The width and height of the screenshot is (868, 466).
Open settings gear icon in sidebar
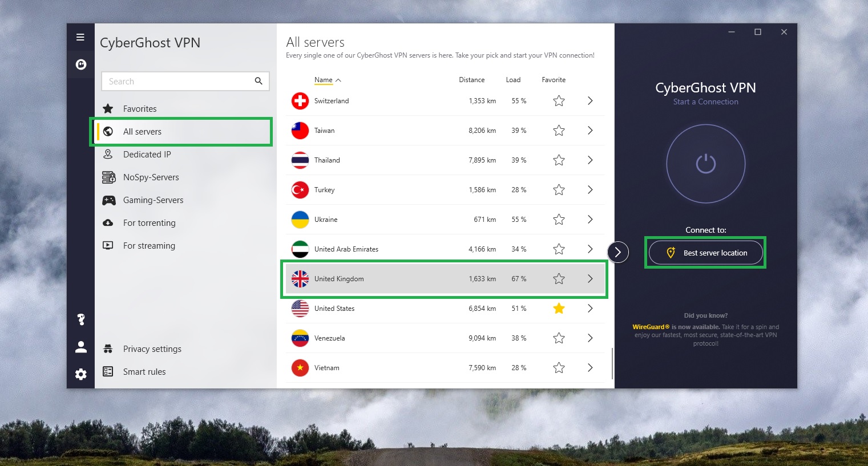pos(81,374)
